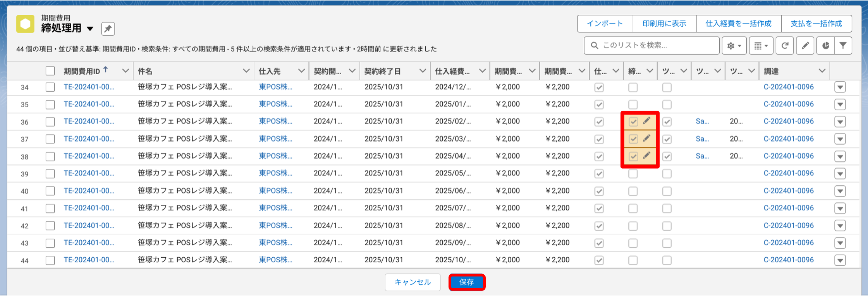Screen dimensions: 868x296
Task: Click 支払を一括作成 button
Action: tap(816, 24)
